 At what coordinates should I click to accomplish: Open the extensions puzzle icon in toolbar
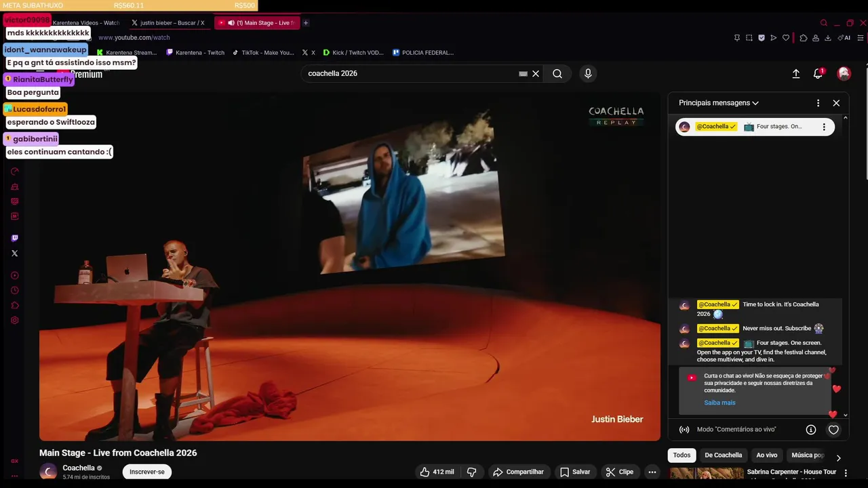pyautogui.click(x=804, y=38)
